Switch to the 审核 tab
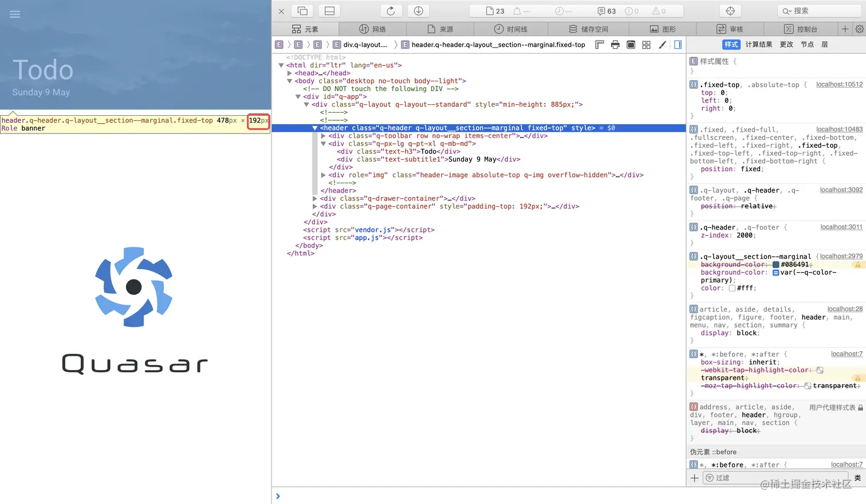Image resolution: width=866 pixels, height=504 pixels. (x=730, y=29)
